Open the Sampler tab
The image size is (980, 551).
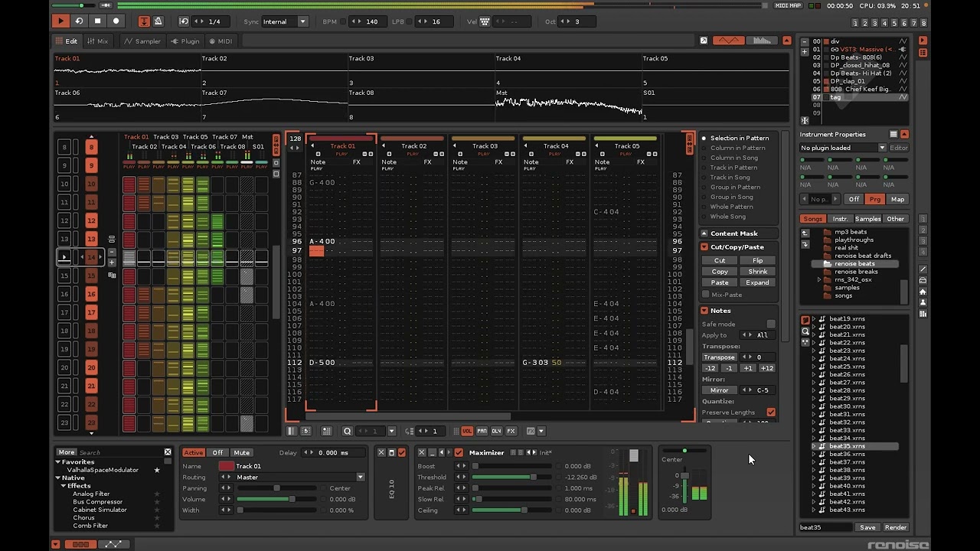click(x=142, y=41)
